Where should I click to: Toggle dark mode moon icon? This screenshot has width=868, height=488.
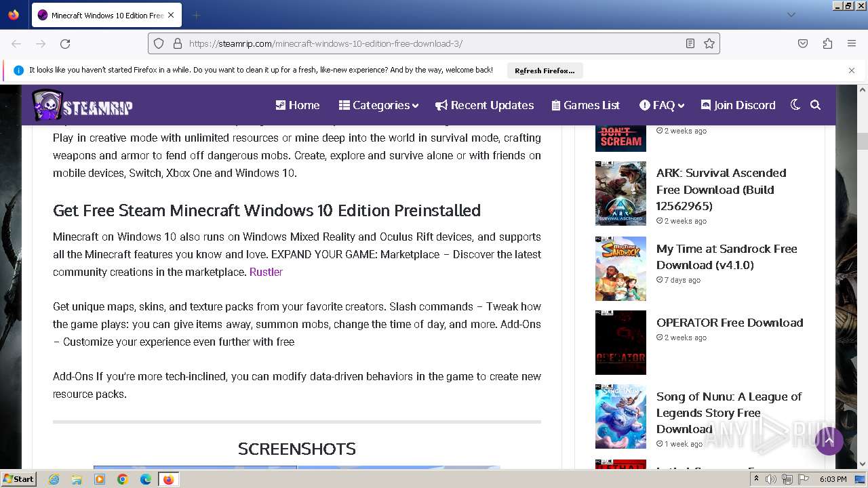tap(795, 105)
